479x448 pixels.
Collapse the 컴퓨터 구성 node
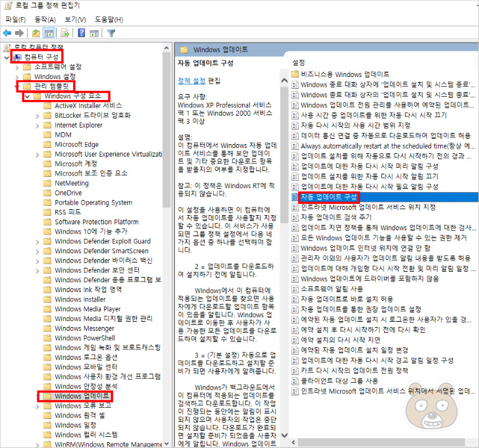click(7, 57)
